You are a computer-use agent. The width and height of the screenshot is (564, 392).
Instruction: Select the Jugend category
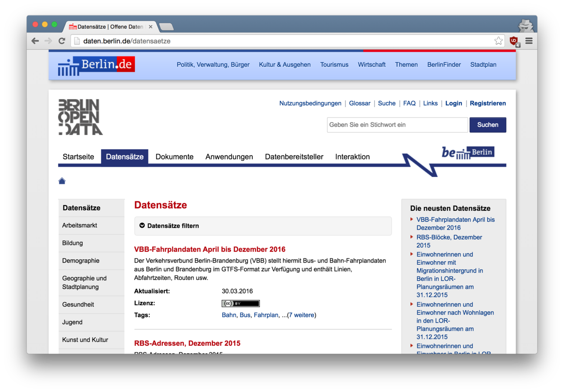coord(91,322)
